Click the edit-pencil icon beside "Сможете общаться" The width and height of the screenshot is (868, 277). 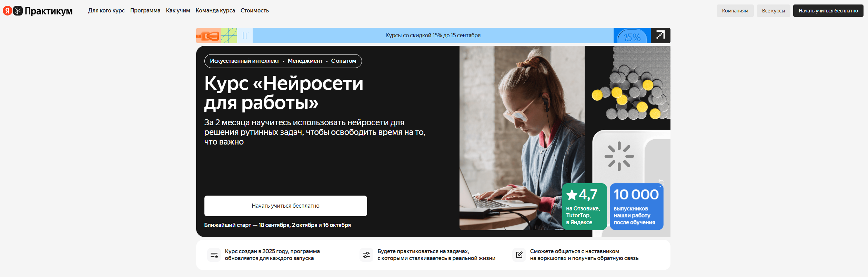coord(519,255)
